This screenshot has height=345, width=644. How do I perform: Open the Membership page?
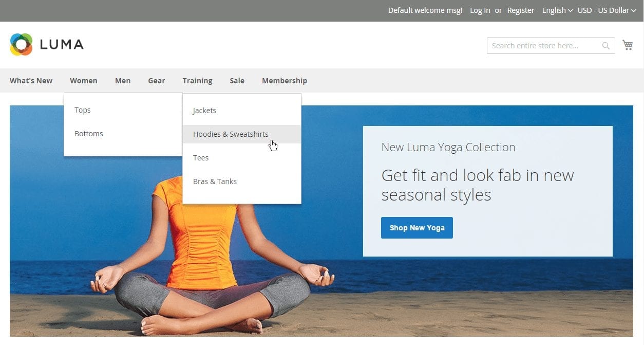point(284,81)
